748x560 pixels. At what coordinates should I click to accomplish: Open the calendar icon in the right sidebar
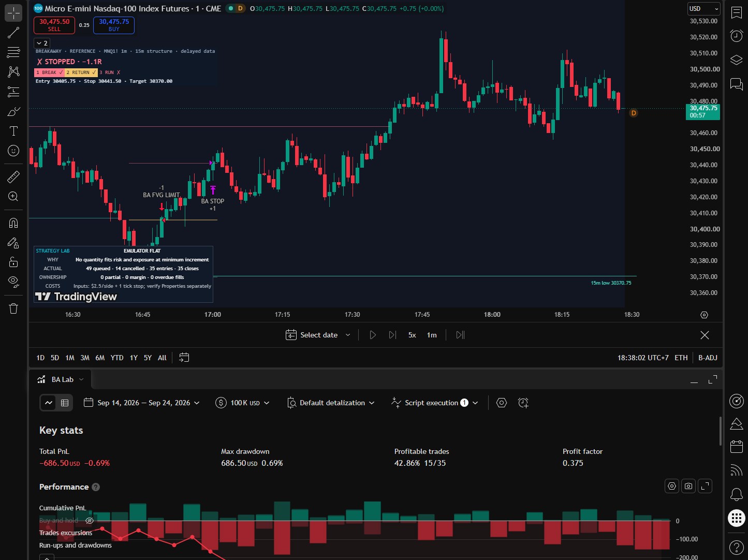click(736, 446)
